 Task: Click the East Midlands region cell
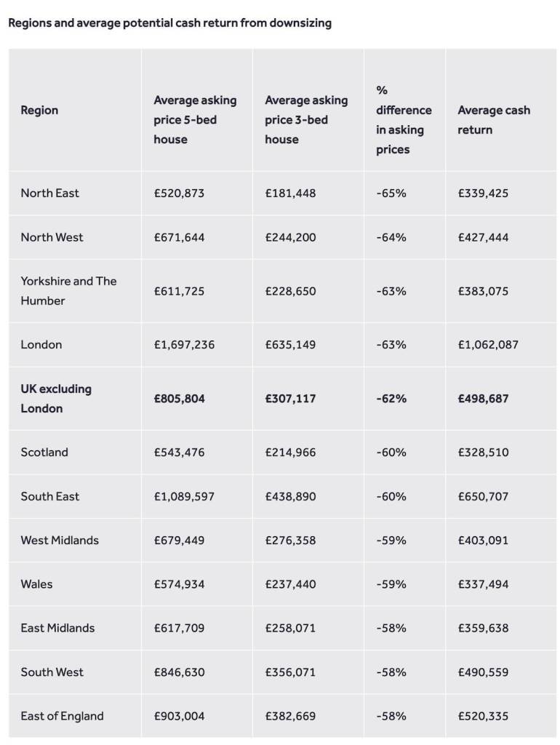point(57,628)
